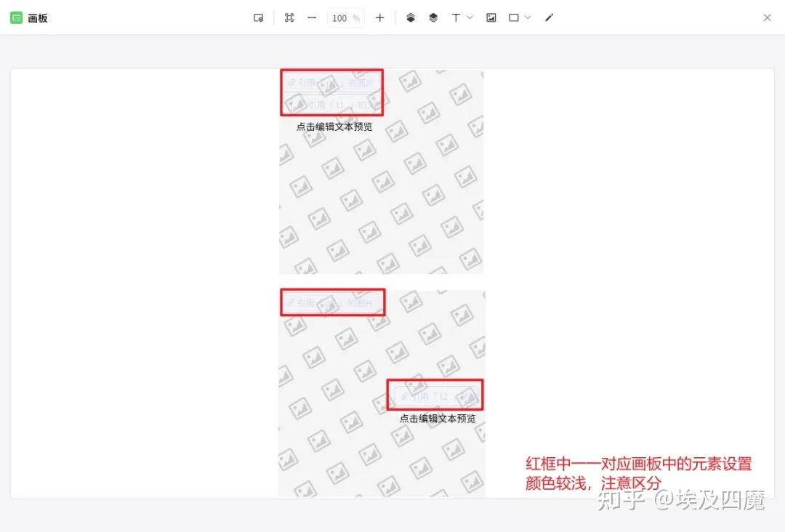Select the insert image tool
785x532 pixels.
click(491, 18)
